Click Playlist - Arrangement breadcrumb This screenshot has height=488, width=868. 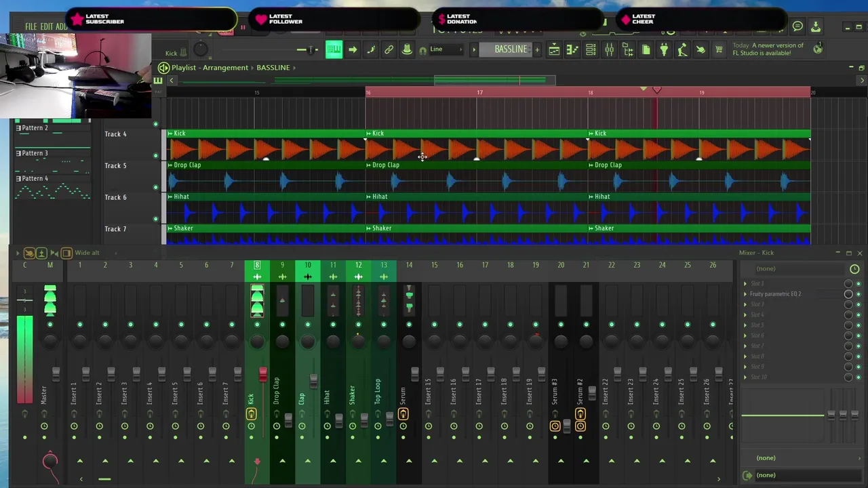(x=210, y=68)
